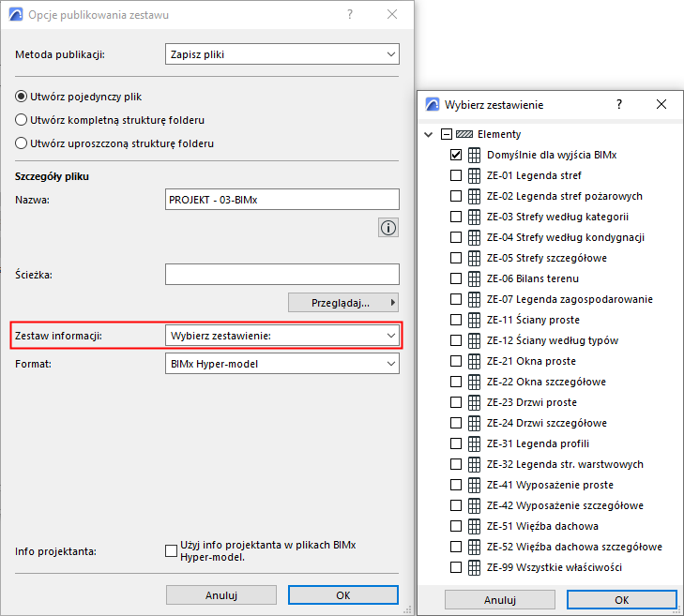The height and width of the screenshot is (616, 684).
Task: Check the ZE-01 Legenda stref checkbox
Action: tap(456, 175)
